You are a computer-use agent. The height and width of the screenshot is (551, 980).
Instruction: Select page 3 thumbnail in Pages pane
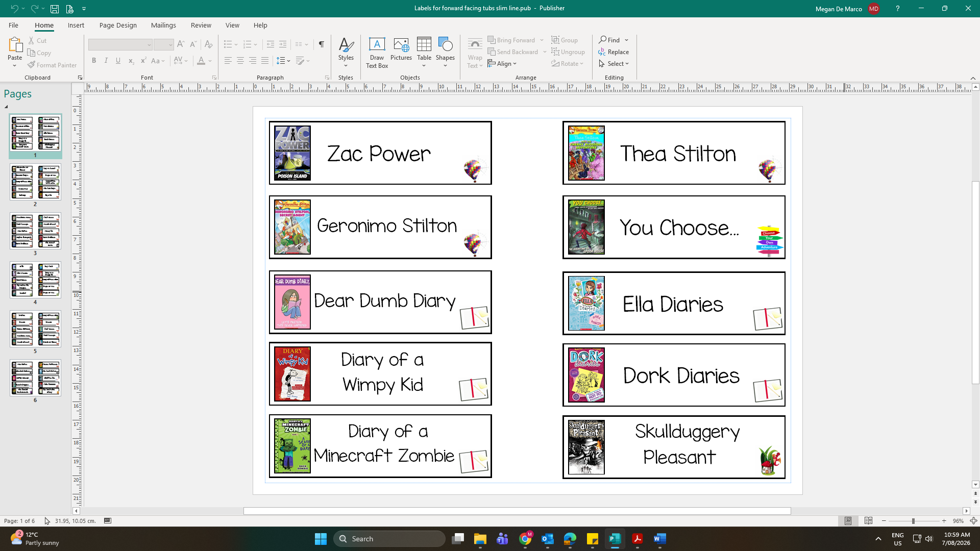point(35,231)
